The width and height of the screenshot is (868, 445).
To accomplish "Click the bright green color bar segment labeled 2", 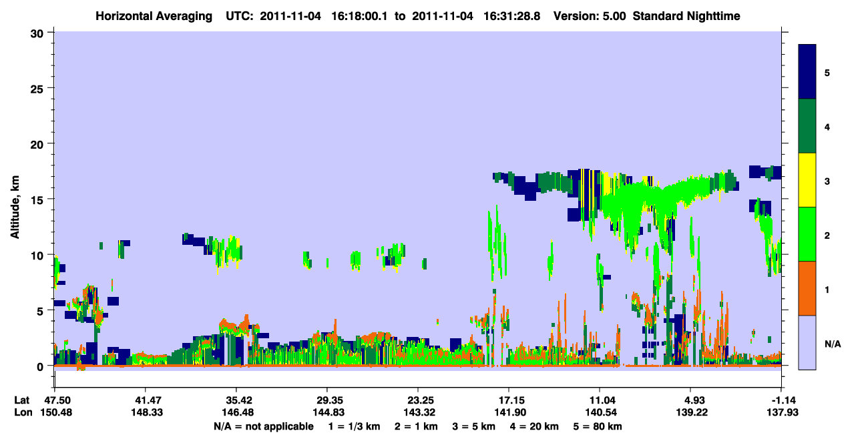I will coord(808,234).
